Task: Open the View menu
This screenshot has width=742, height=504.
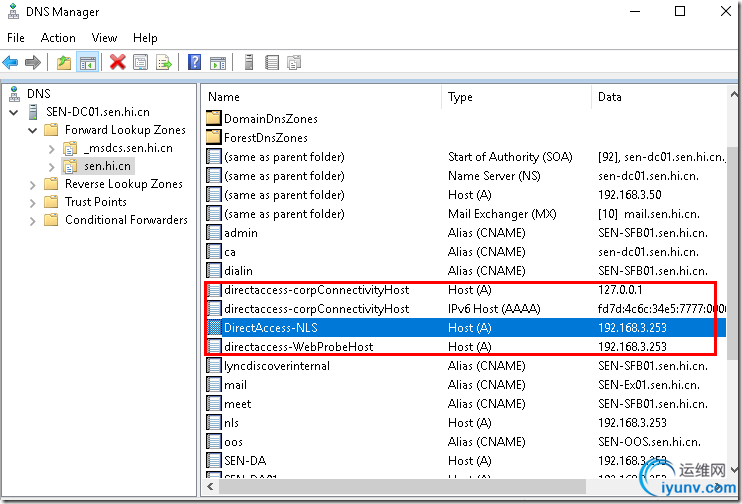Action: coord(104,38)
